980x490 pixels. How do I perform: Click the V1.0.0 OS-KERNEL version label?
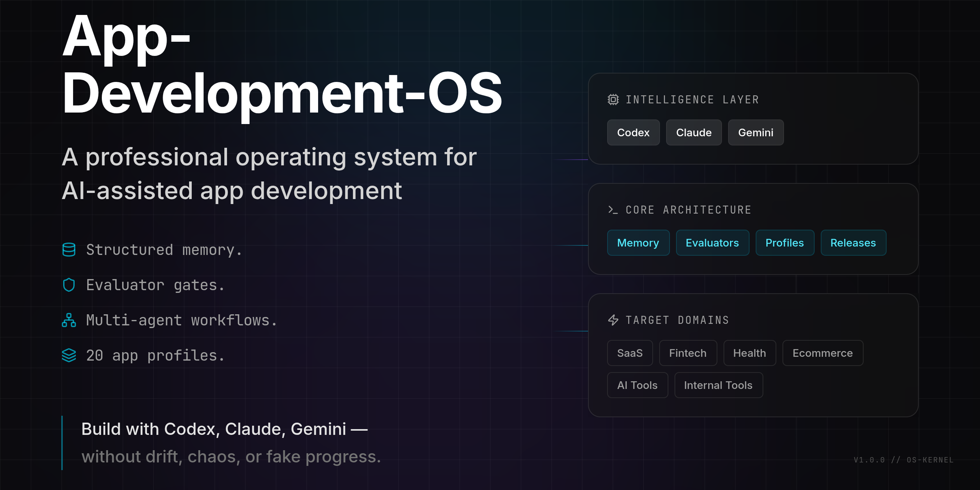point(903,460)
